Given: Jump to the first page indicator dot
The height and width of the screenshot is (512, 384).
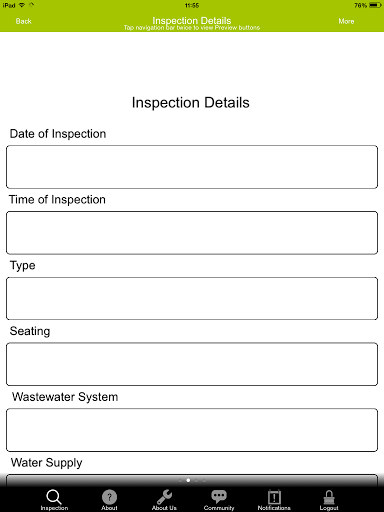Looking at the screenshot, I should 180,480.
